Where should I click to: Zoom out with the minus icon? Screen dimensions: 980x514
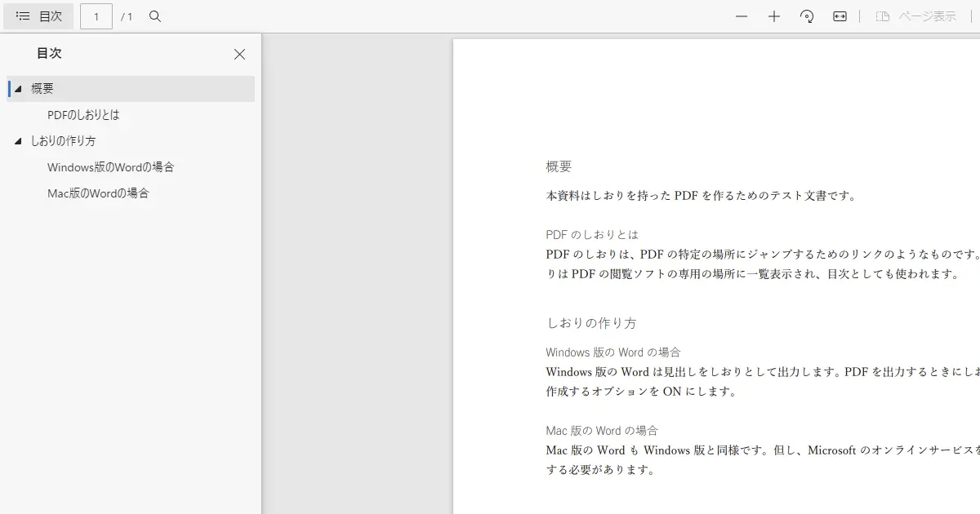(742, 16)
